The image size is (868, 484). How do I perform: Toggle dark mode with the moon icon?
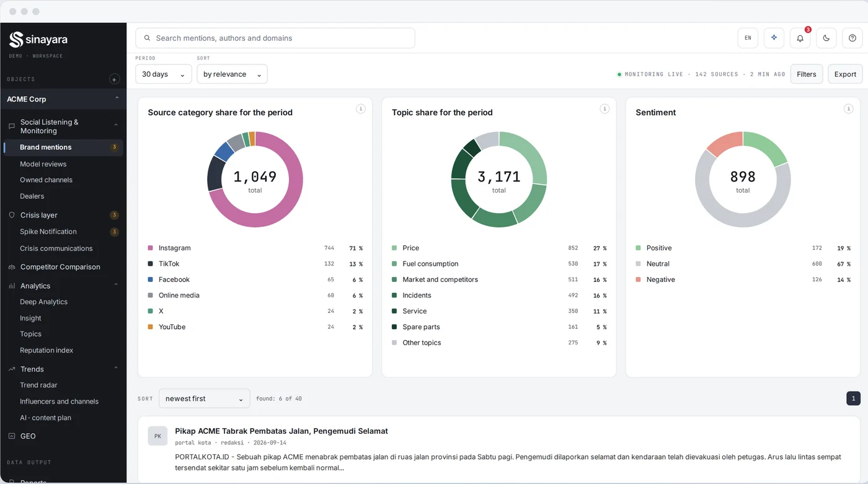click(x=826, y=38)
